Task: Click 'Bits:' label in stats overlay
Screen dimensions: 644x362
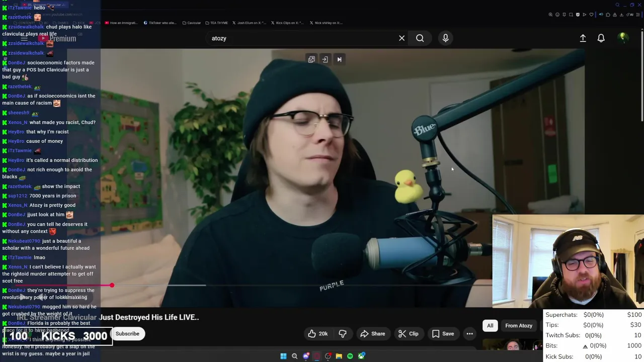Action: coord(551,346)
